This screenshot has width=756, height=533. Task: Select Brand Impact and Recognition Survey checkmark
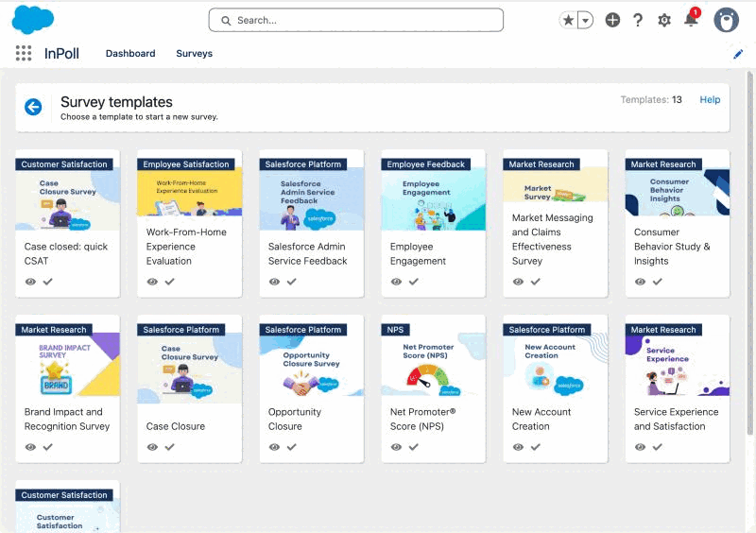tap(48, 447)
